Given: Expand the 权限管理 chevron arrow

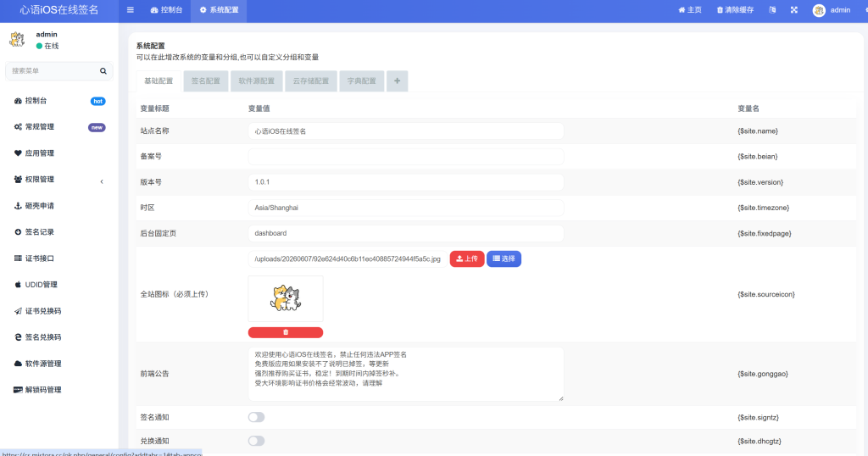Looking at the screenshot, I should click(x=102, y=181).
